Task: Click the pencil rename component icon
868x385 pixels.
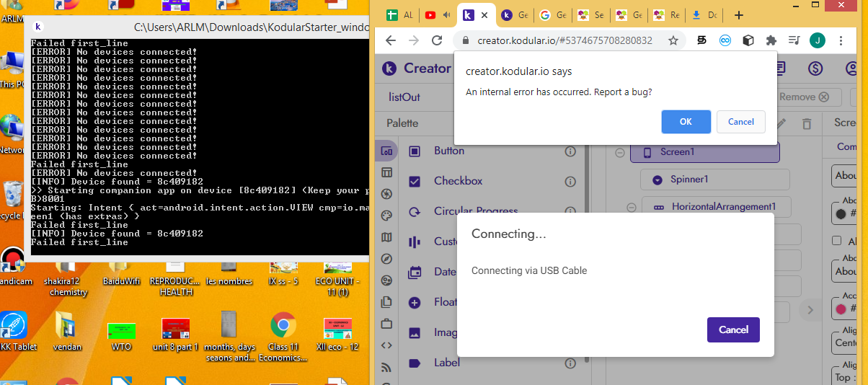Action: tap(781, 124)
